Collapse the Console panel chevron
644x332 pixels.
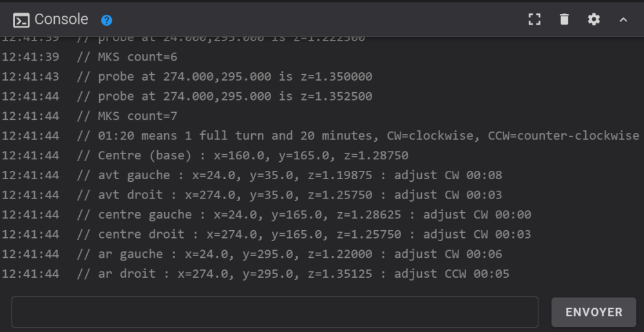pos(623,20)
